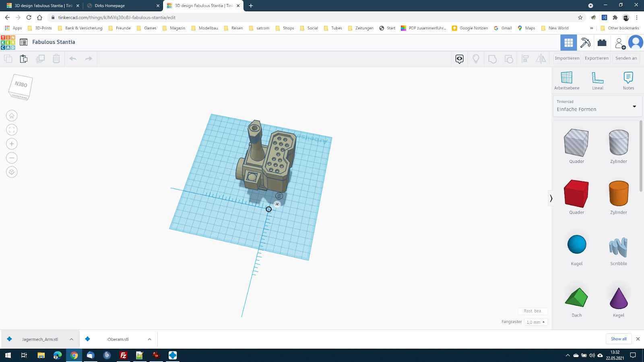
Task: Click the zoom in button on canvas
Action: [12, 144]
